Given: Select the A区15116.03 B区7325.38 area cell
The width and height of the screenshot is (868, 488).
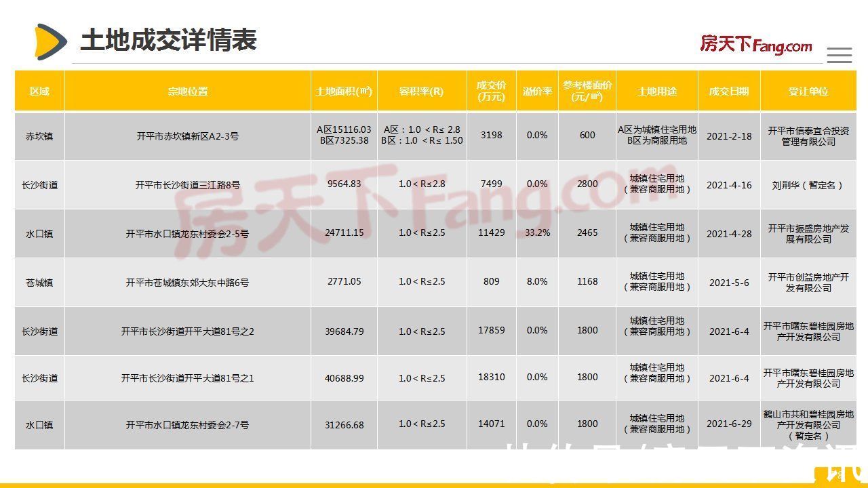Looking at the screenshot, I should pyautogui.click(x=344, y=135).
